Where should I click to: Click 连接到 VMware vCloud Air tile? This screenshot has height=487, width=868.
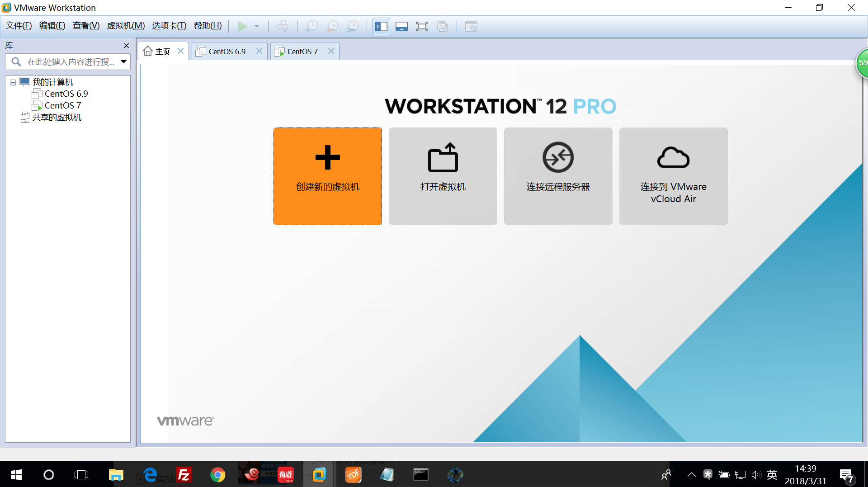[x=674, y=176]
